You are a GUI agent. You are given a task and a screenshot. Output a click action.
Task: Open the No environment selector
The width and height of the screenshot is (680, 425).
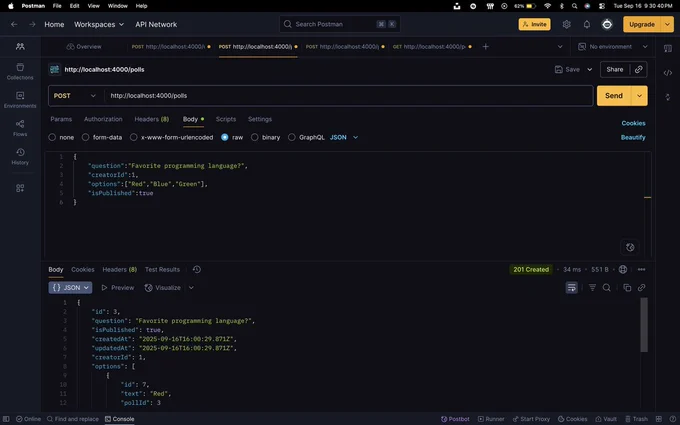click(613, 46)
